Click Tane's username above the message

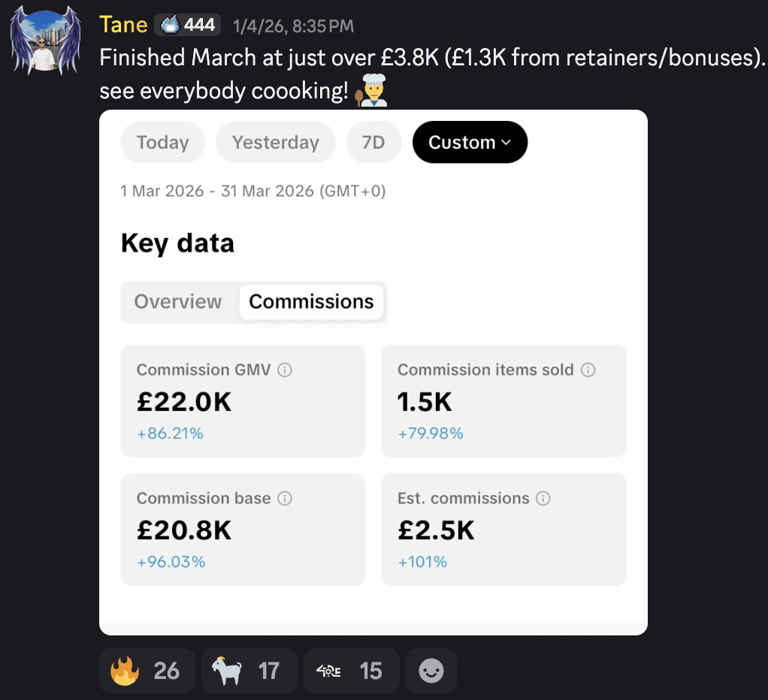click(x=122, y=23)
